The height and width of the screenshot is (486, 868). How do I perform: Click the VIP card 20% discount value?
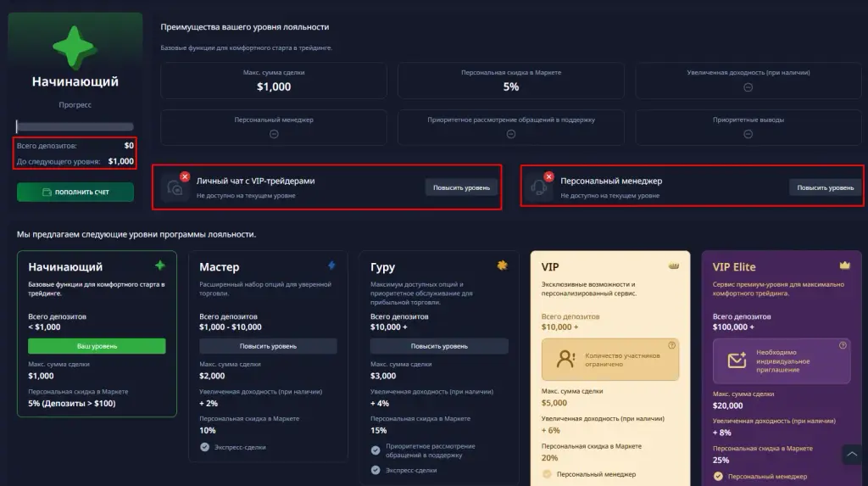[549, 458]
